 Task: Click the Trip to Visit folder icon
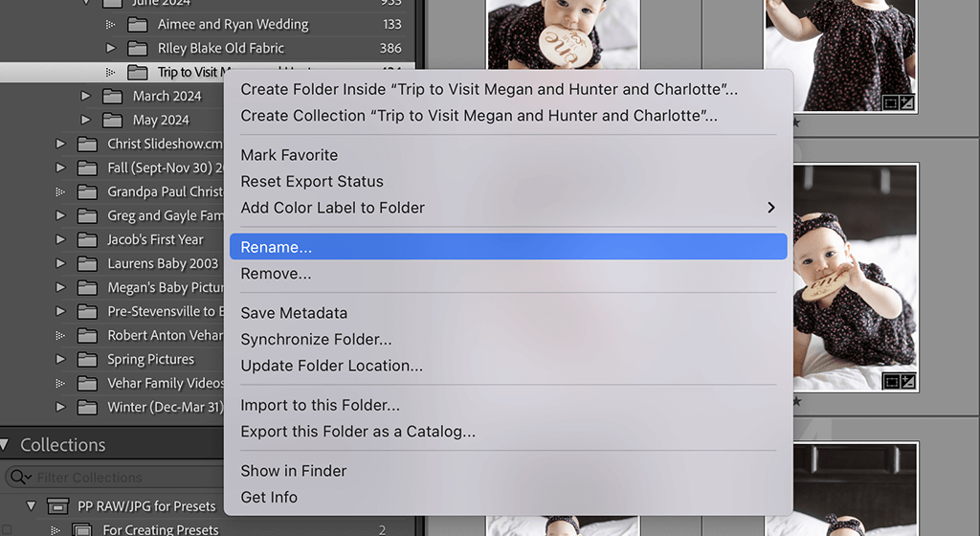138,73
